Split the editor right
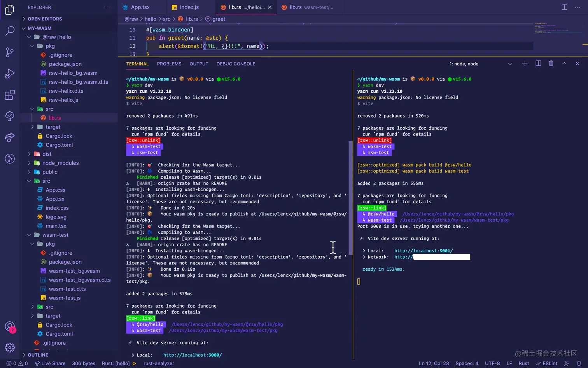This screenshot has width=588, height=368. (564, 7)
